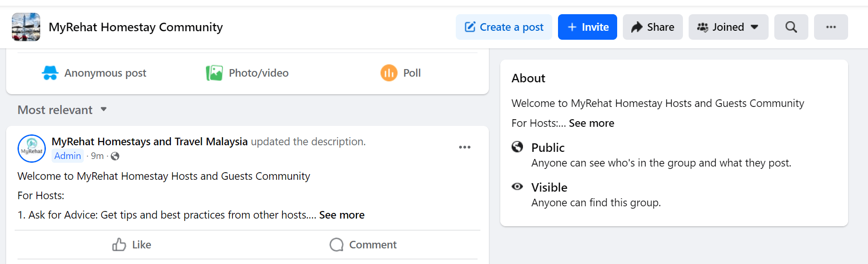Image resolution: width=868 pixels, height=264 pixels.
Task: Click the thumbs-up Like icon
Action: (x=119, y=244)
